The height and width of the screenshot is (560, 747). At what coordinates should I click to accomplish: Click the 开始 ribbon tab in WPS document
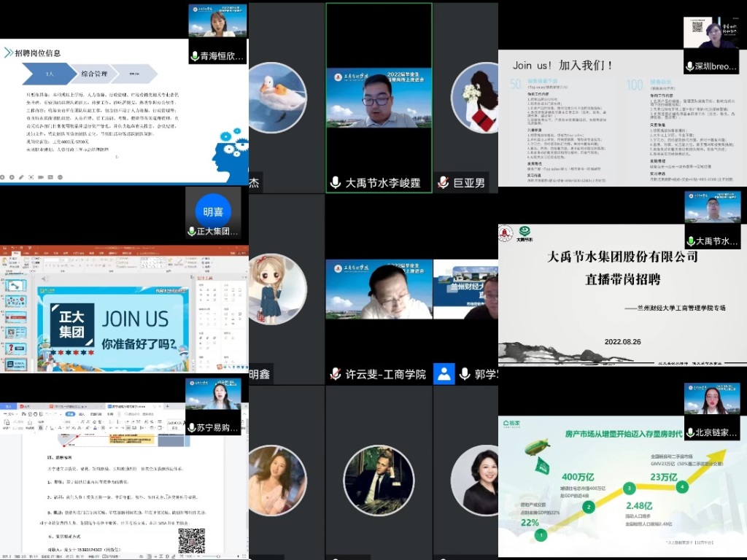coord(71,414)
